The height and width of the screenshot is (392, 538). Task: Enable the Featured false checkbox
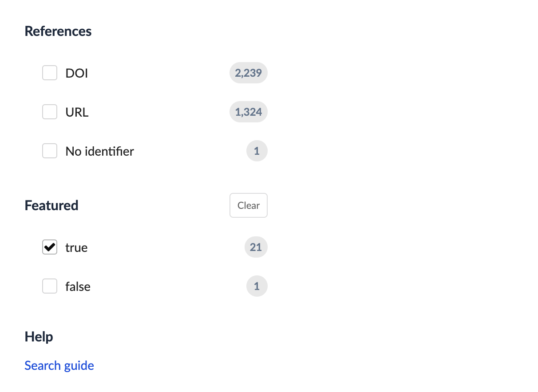point(50,286)
